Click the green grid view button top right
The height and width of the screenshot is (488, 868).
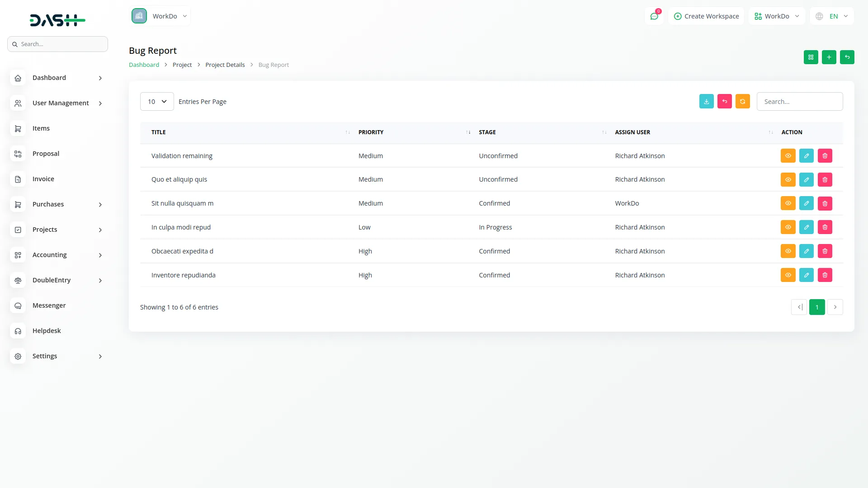click(x=811, y=57)
